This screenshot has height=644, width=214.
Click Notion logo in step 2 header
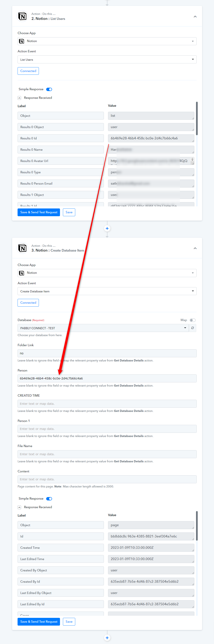[x=22, y=17]
